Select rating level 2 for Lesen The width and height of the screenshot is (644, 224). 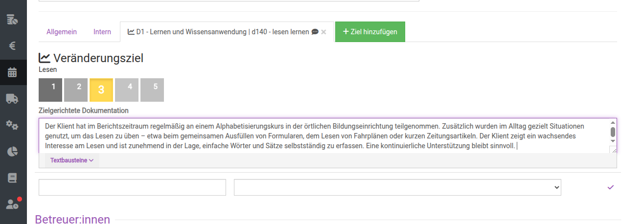pyautogui.click(x=76, y=90)
